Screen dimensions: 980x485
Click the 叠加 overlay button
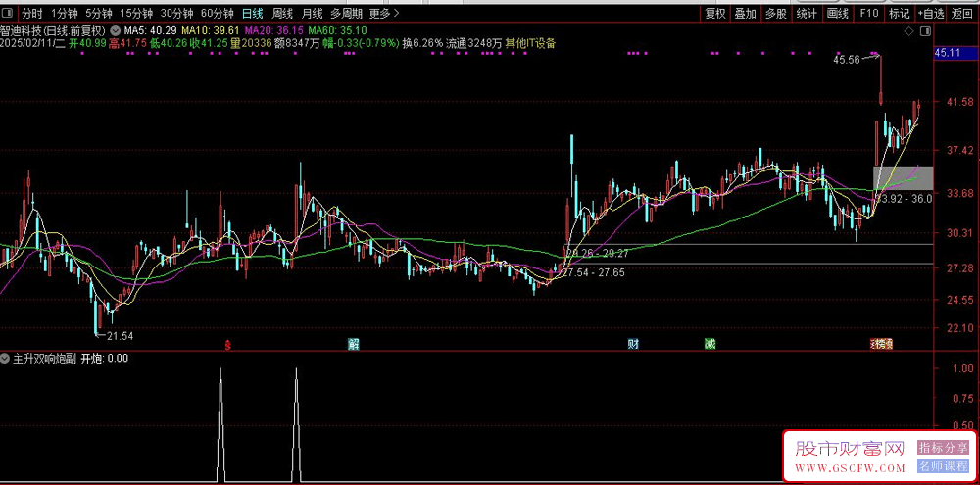point(745,13)
